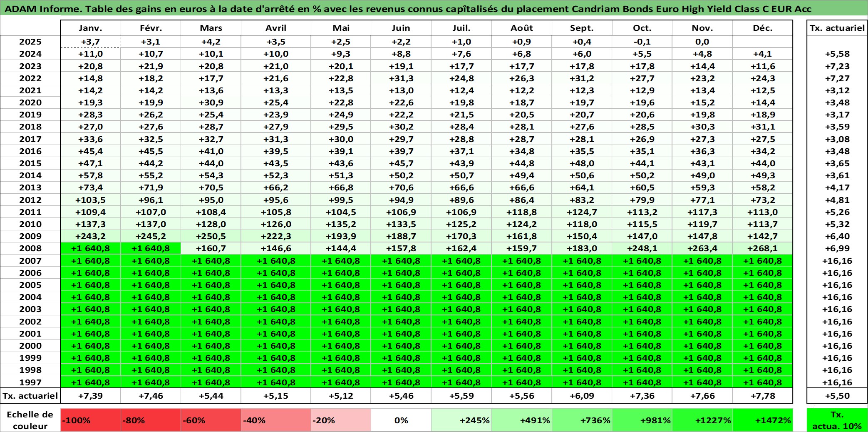Image resolution: width=868 pixels, height=432 pixels.
Task: Select the Avril column header
Action: 276,28
